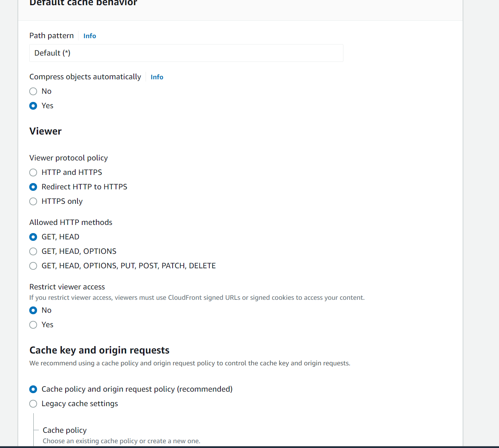499x448 pixels.
Task: Select Legacy cache settings
Action: click(x=33, y=404)
